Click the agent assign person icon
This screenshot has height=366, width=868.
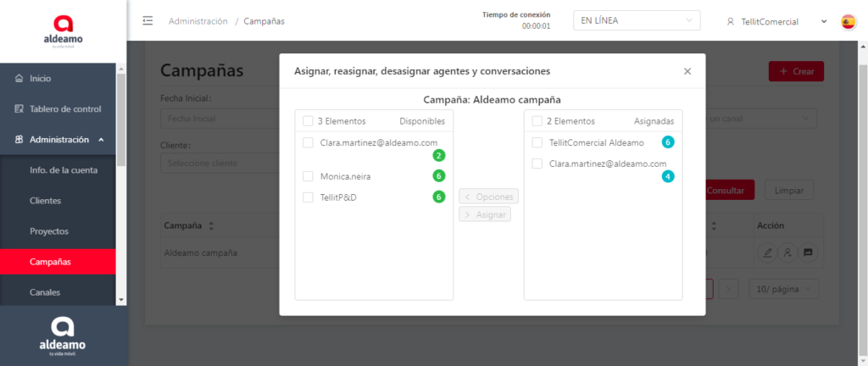point(787,252)
